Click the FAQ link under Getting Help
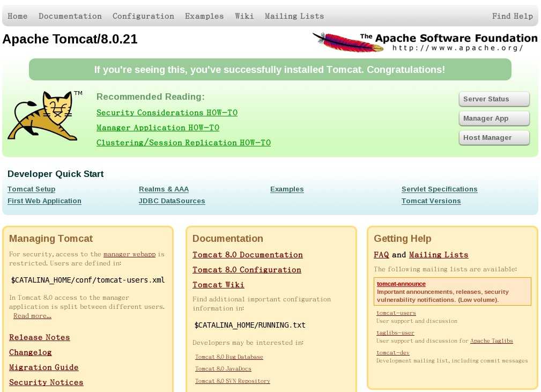This screenshot has width=541, height=392. (x=381, y=255)
